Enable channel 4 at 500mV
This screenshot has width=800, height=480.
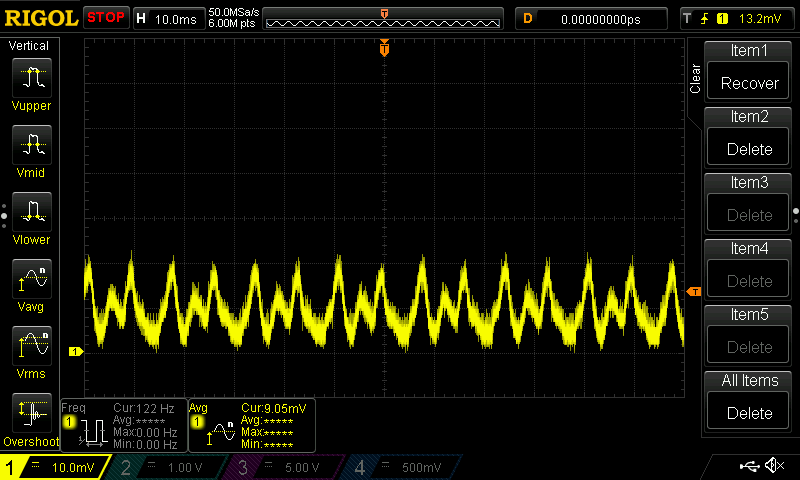pyautogui.click(x=402, y=467)
